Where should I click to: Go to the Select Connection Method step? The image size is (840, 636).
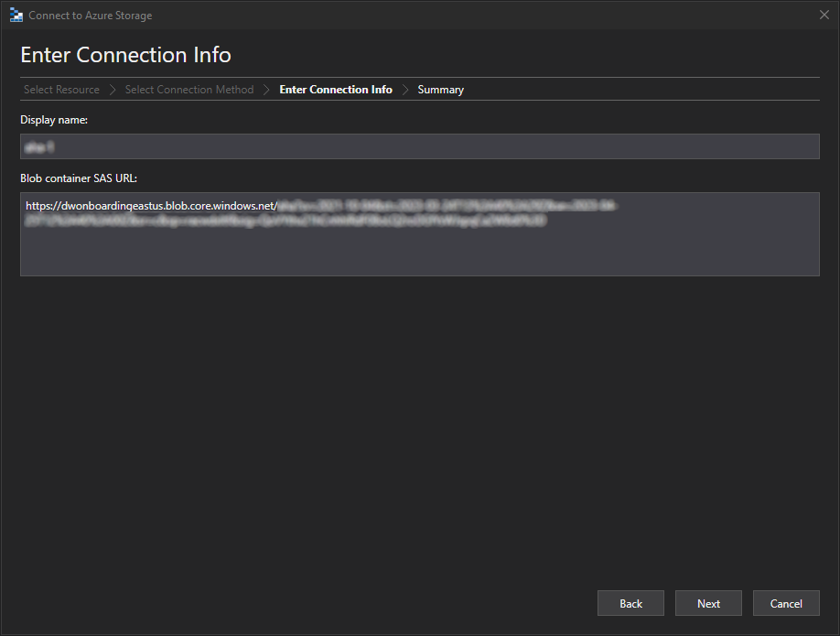189,90
